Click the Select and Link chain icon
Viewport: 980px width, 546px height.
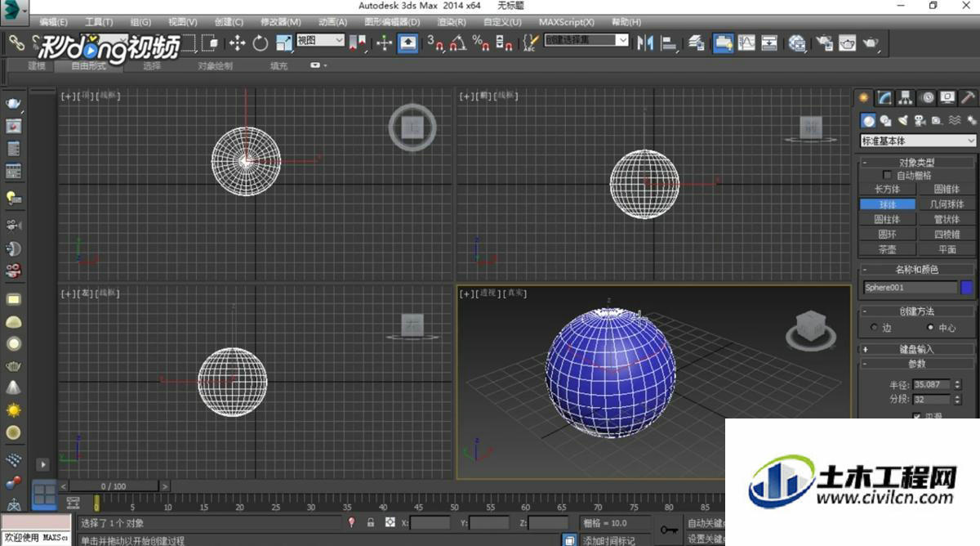point(16,42)
